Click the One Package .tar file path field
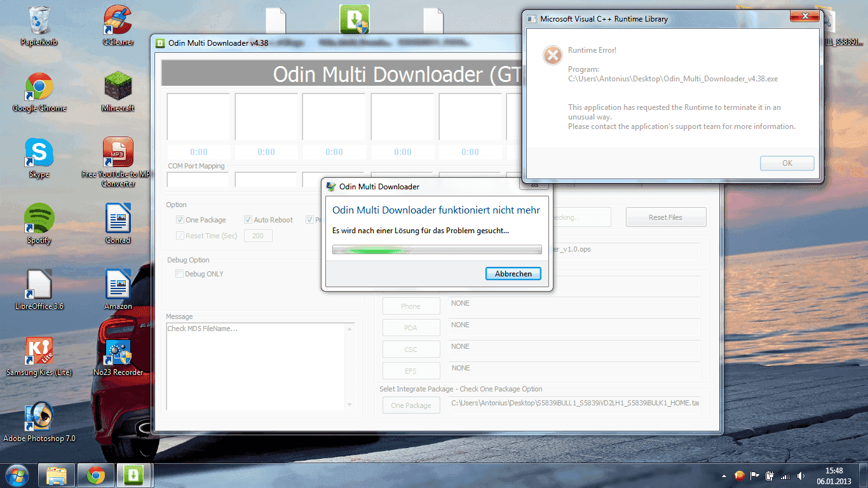This screenshot has height=488, width=868. [574, 405]
